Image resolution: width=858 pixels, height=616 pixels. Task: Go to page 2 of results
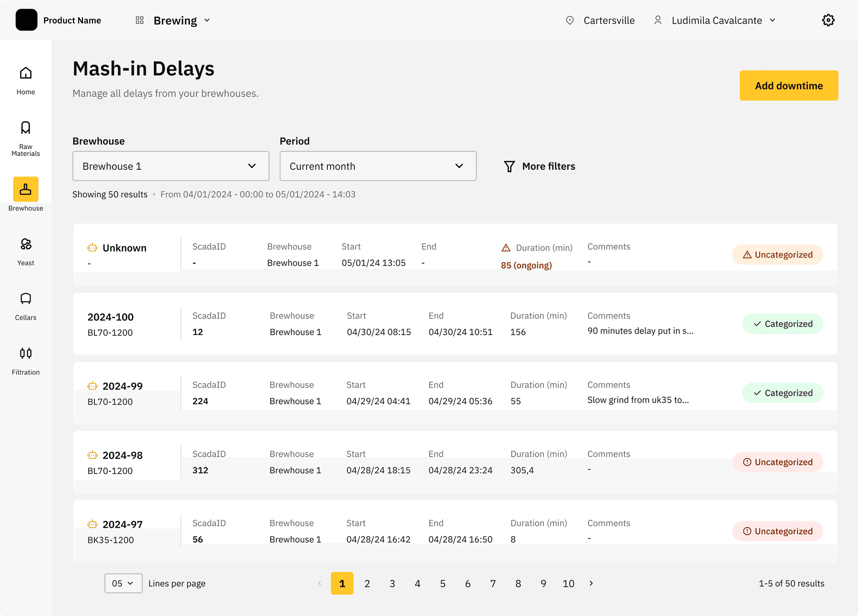[367, 583]
